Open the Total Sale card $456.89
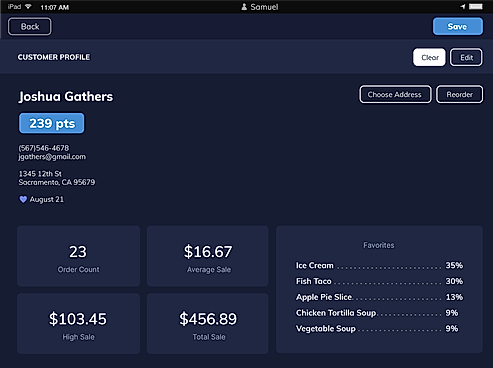The height and width of the screenshot is (368, 493). (208, 323)
